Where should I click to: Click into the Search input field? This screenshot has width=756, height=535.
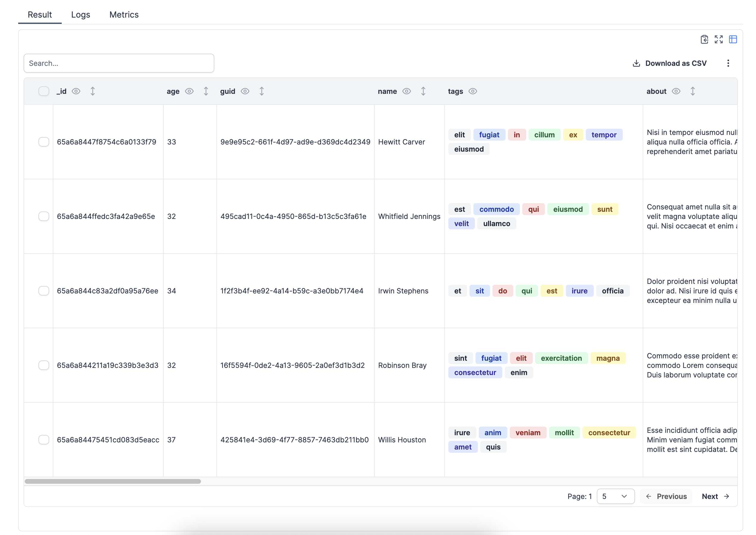pos(119,63)
